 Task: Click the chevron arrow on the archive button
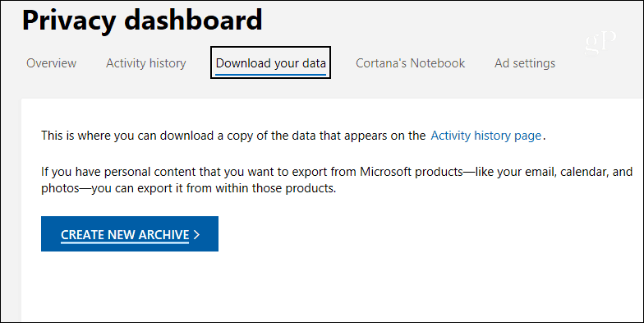click(x=196, y=234)
